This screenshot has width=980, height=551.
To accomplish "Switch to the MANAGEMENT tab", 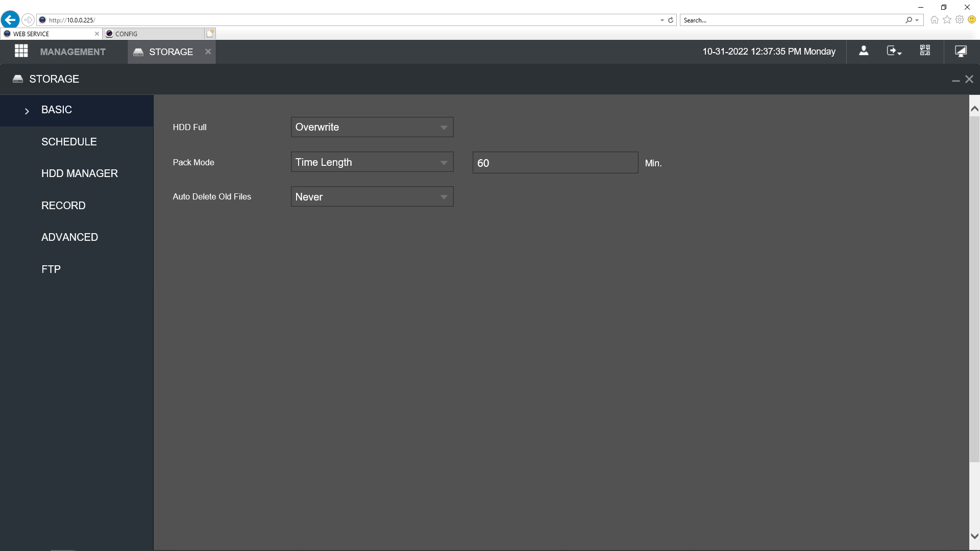I will pyautogui.click(x=72, y=52).
